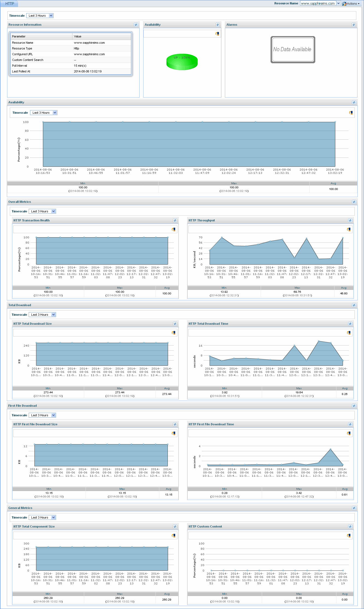Open the top page Timescale dropdown
Screen dimensions: 364x609
40,16
